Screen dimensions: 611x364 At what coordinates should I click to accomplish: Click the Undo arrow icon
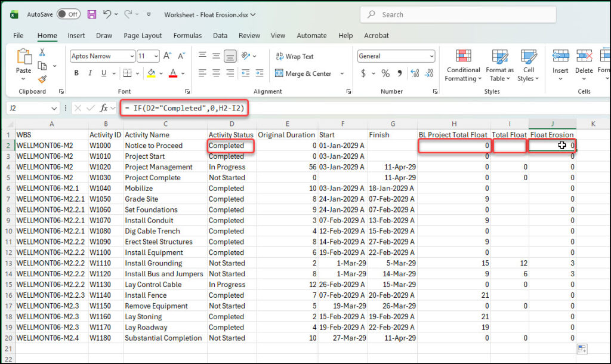pos(107,14)
